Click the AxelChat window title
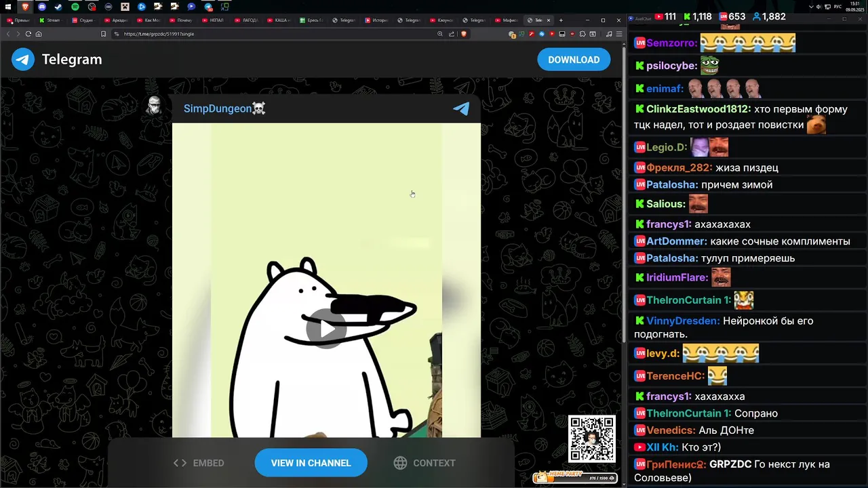 point(643,19)
